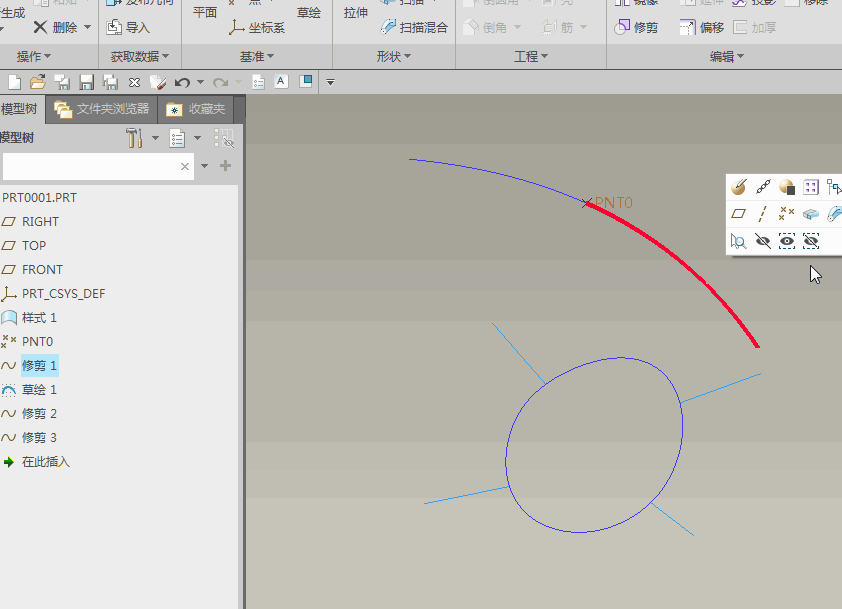Screen dimensions: 842x609
Task: Click the dashed-box hide eye icon
Action: [811, 241]
